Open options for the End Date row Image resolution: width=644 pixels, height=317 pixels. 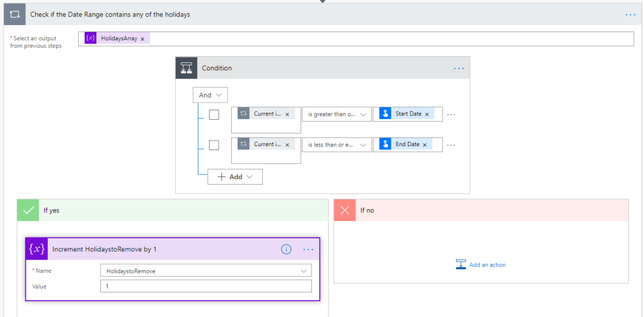(x=451, y=145)
